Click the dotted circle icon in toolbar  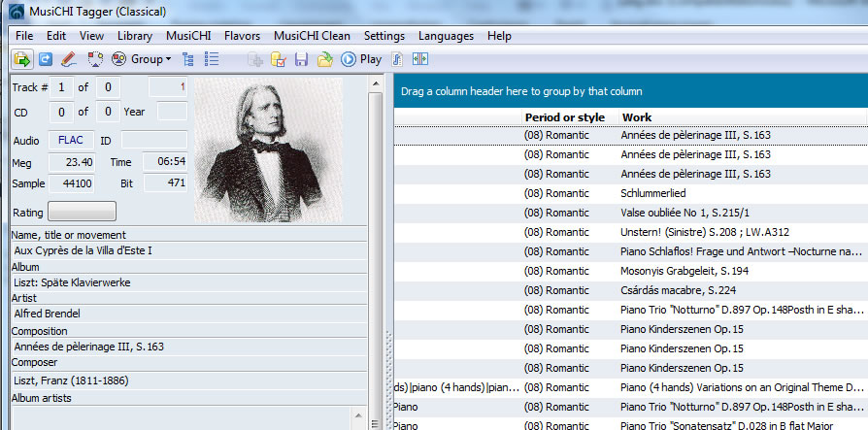tap(94, 59)
